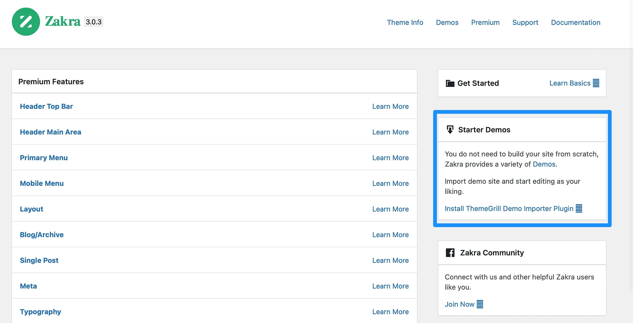This screenshot has width=644, height=323.
Task: Click the inline Demos link in Starter Demos
Action: coord(545,164)
